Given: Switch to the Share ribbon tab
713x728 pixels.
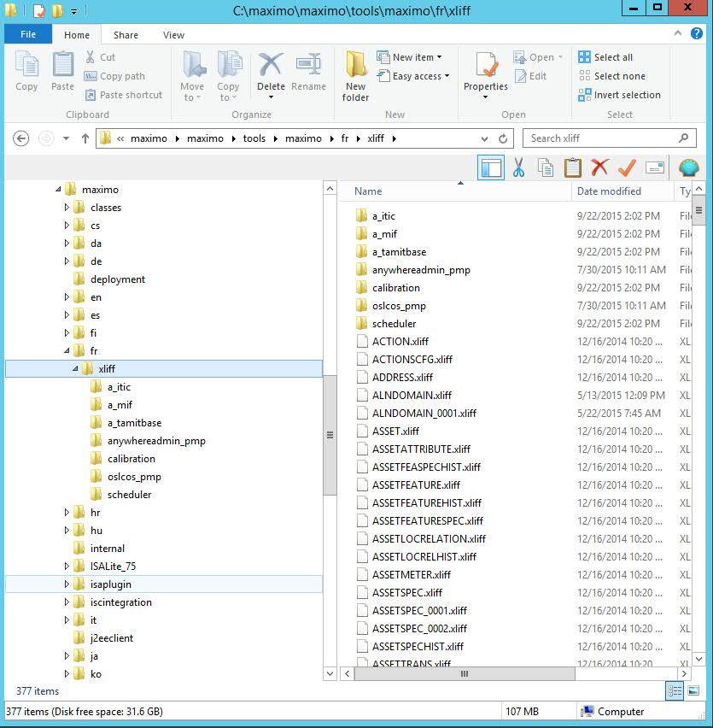Looking at the screenshot, I should point(126,35).
